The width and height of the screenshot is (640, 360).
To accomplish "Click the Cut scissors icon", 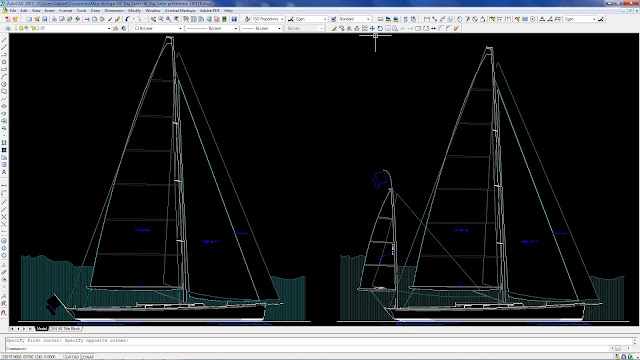I will 87,19.
